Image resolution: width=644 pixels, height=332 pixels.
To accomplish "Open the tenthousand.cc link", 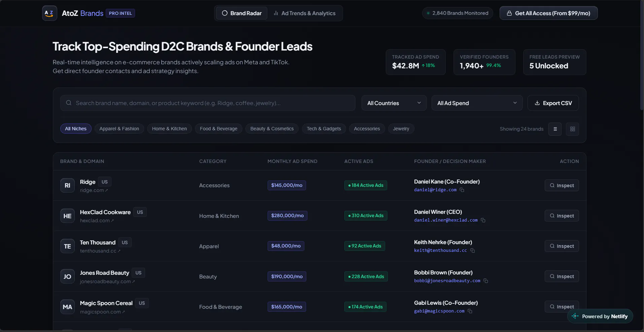I will [x=100, y=251].
